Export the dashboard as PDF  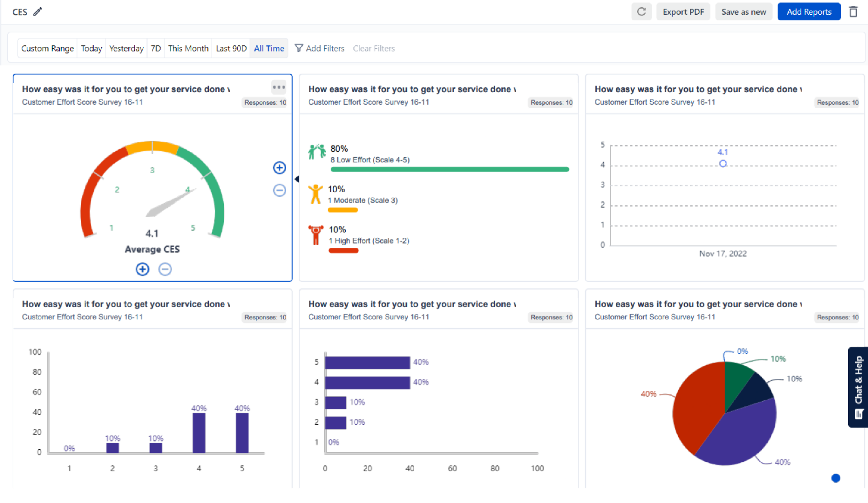[x=683, y=11]
